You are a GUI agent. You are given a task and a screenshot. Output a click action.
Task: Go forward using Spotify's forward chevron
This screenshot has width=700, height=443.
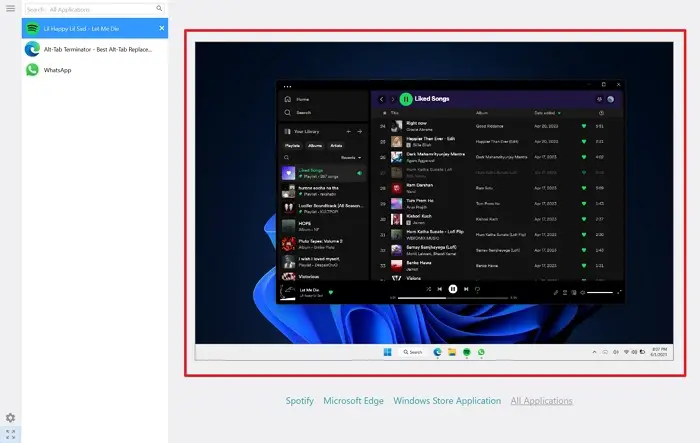pyautogui.click(x=392, y=99)
